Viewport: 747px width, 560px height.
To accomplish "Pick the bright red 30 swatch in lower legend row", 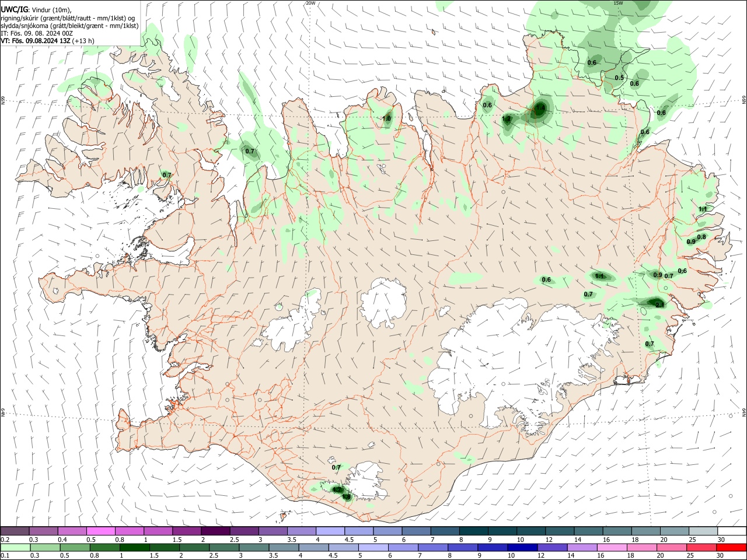I will (x=731, y=548).
